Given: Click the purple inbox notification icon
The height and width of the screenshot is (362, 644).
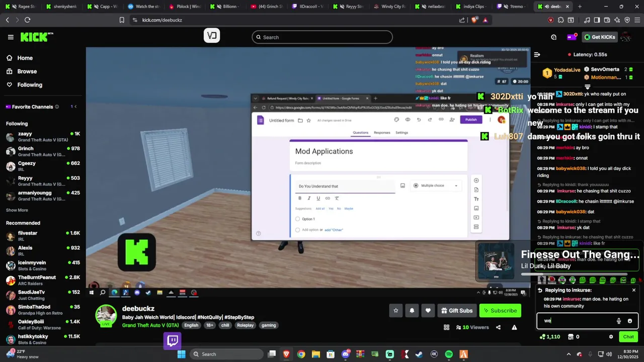Looking at the screenshot, I should click(x=572, y=37).
